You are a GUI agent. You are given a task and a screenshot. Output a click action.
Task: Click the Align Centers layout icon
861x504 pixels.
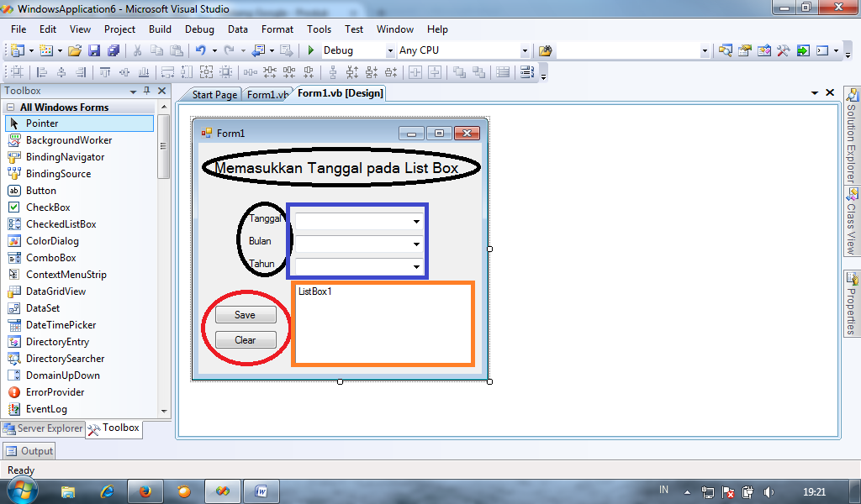61,72
